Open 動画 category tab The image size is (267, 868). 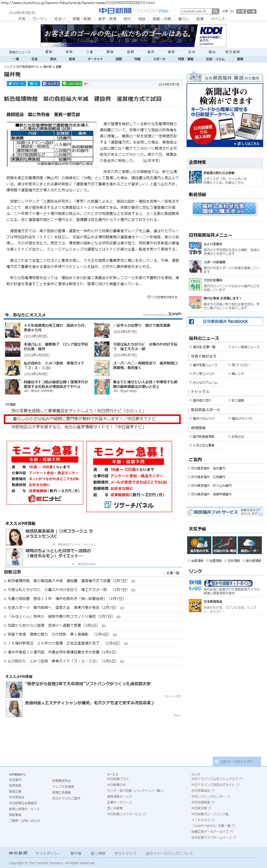tap(240, 59)
